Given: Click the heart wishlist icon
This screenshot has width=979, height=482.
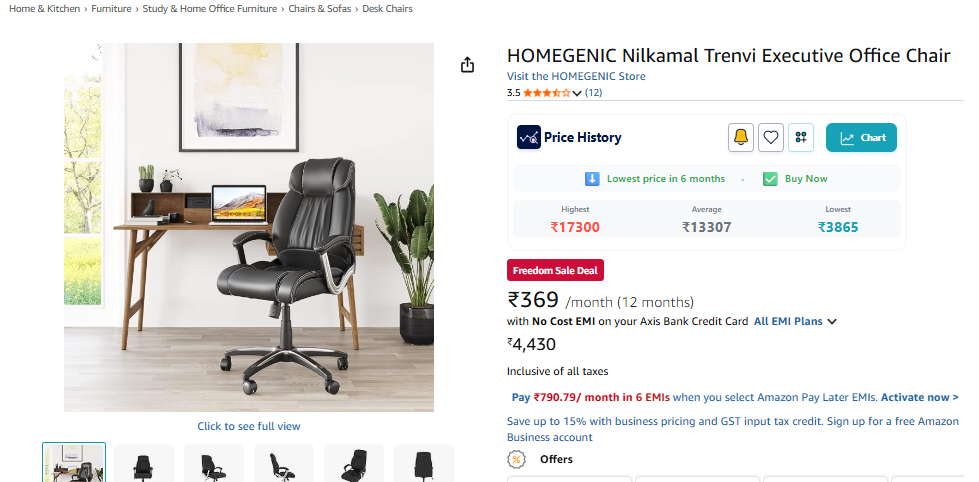Looking at the screenshot, I should coord(771,137).
